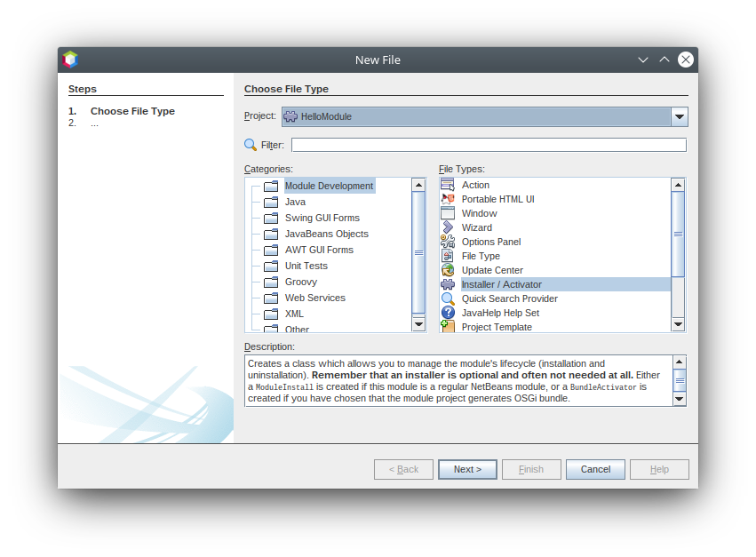This screenshot has width=756, height=557.
Task: Choose the Web Services category
Action: [314, 298]
